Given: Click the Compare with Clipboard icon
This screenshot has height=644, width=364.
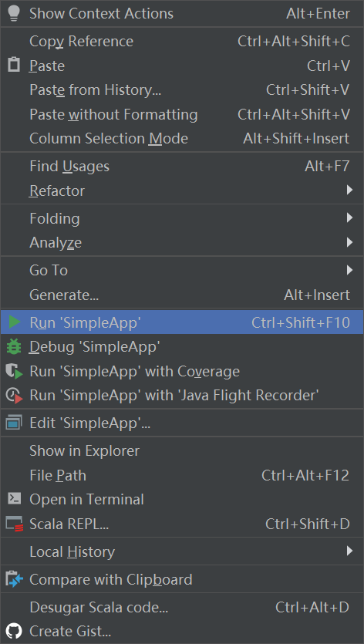Looking at the screenshot, I should point(15,579).
